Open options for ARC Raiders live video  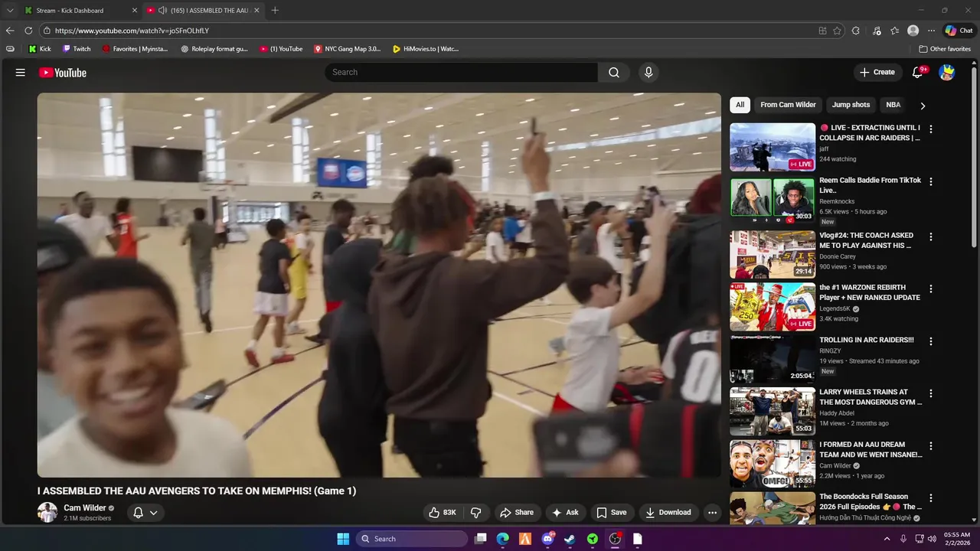[931, 129]
